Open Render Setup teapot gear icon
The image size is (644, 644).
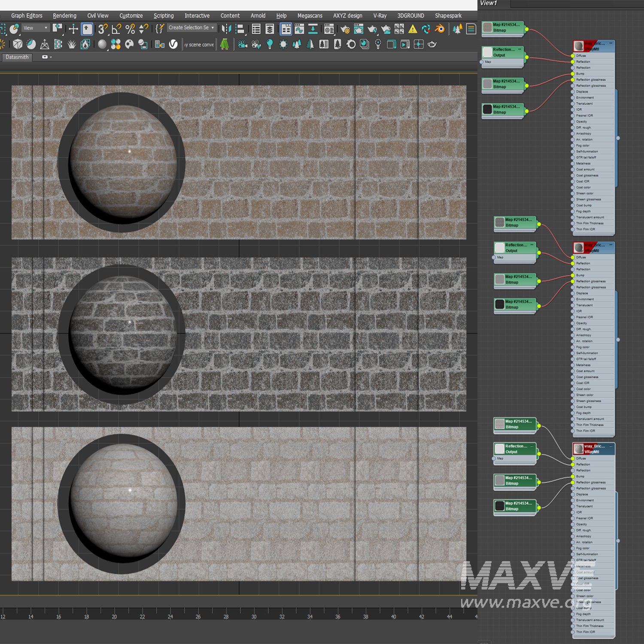click(x=345, y=29)
